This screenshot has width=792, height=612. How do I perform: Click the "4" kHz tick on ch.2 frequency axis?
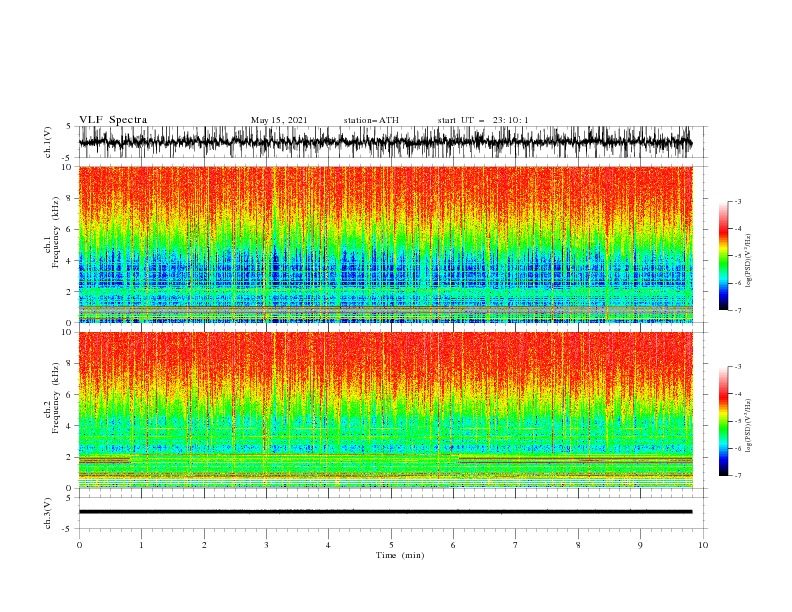click(x=70, y=426)
